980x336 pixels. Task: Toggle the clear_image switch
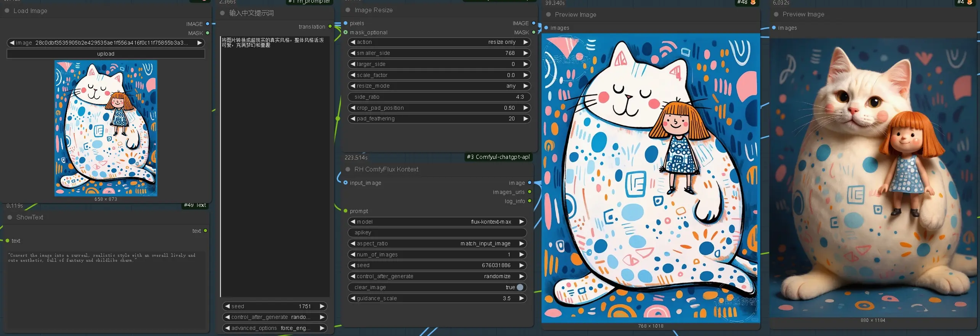coord(520,287)
